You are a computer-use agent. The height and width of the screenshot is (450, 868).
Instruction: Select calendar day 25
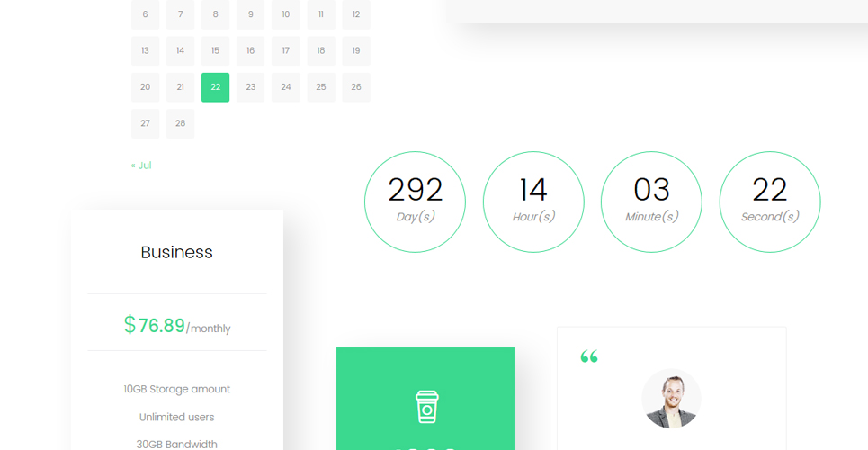[x=321, y=87]
